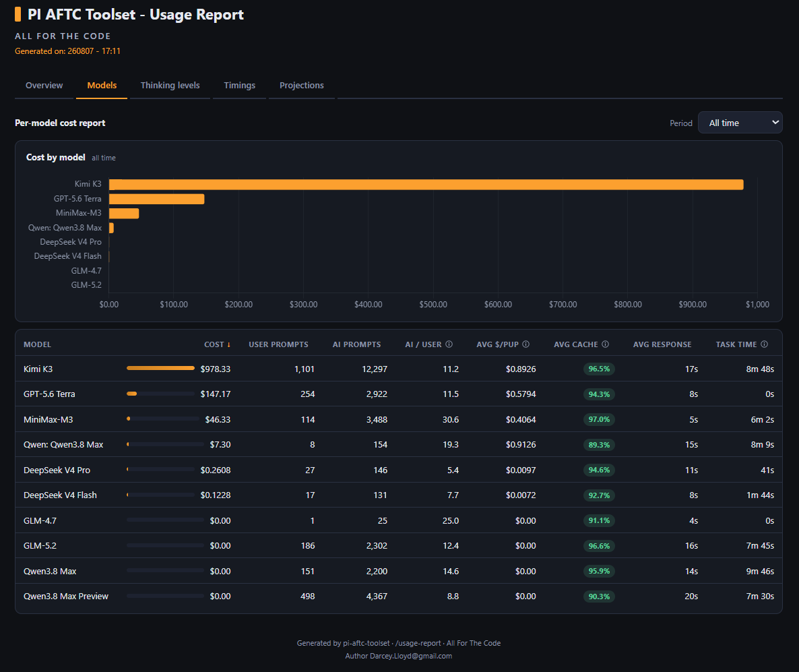This screenshot has width=799, height=672.
Task: Sort table by MODEL column header
Action: (37, 344)
